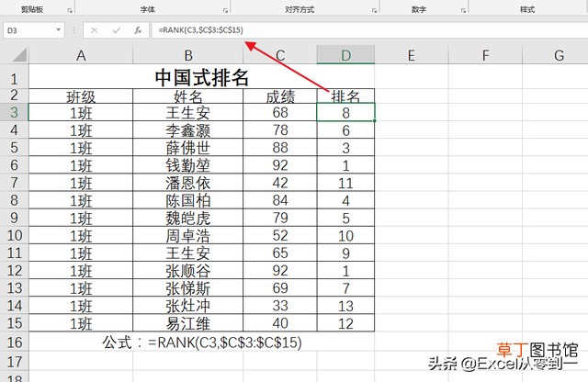Viewport: 588px width, 382px height.
Task: Select score cell 79
Action: pyautogui.click(x=280, y=218)
